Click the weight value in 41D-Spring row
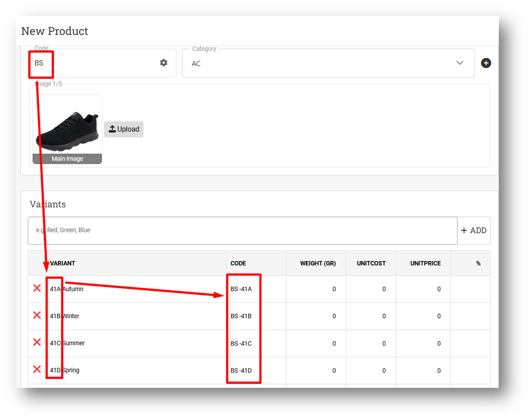This screenshot has height=420, width=531. coord(334,370)
